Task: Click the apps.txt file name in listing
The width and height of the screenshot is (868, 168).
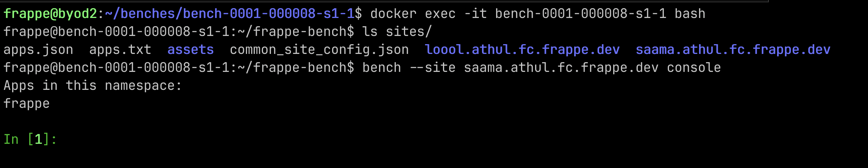Action: [x=120, y=50]
